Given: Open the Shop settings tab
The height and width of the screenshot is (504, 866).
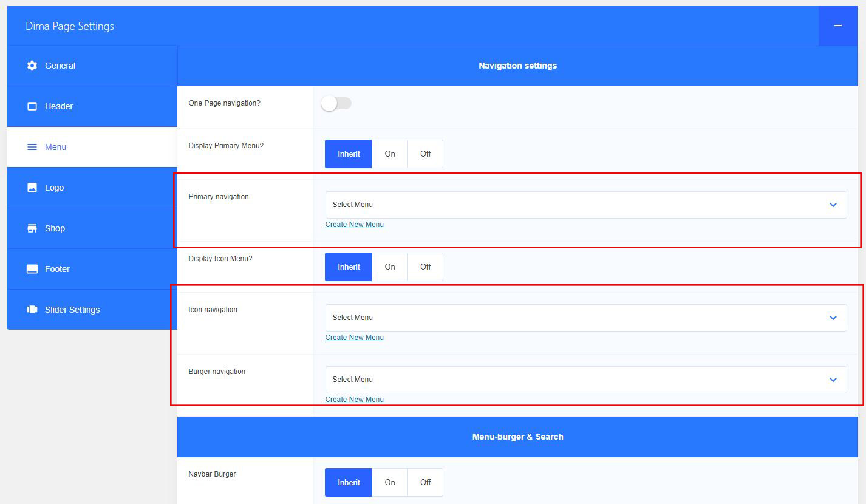Looking at the screenshot, I should [92, 228].
